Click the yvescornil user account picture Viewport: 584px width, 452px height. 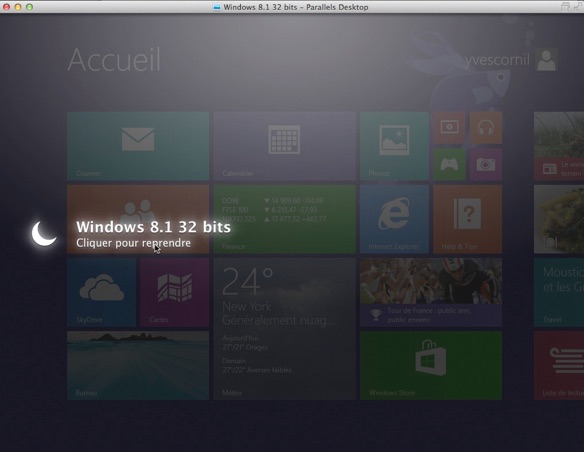546,60
